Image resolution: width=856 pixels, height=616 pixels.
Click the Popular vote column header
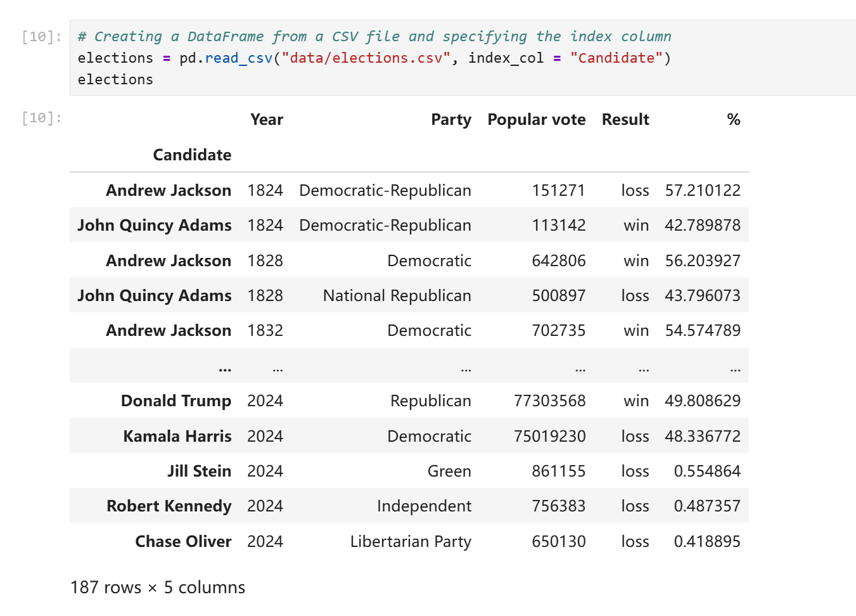pyautogui.click(x=536, y=120)
